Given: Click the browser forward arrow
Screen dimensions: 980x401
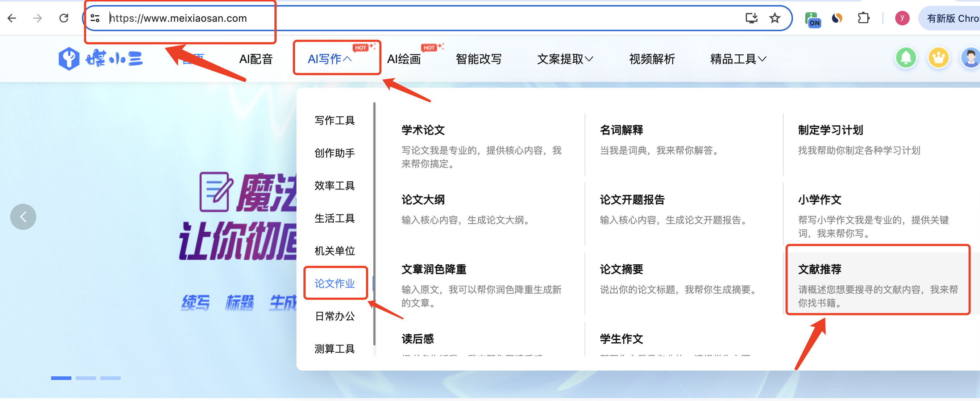Looking at the screenshot, I should pos(38,18).
